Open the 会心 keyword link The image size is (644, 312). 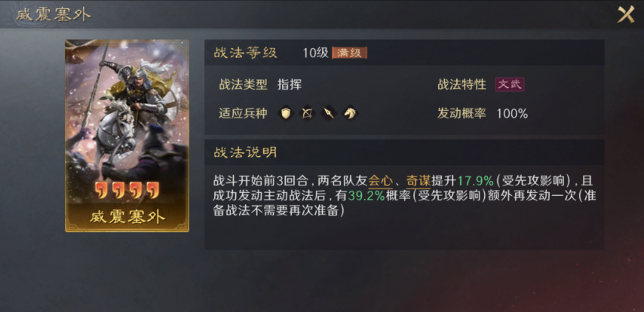point(380,181)
